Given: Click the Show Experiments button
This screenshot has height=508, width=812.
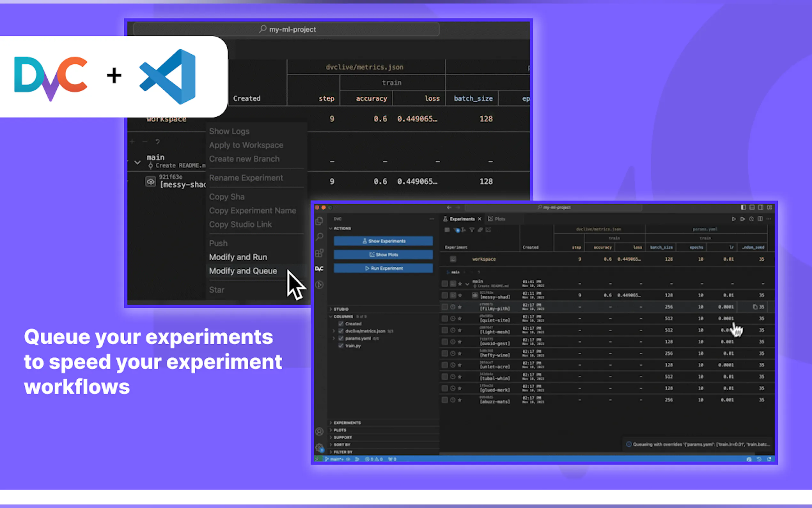Looking at the screenshot, I should 383,241.
